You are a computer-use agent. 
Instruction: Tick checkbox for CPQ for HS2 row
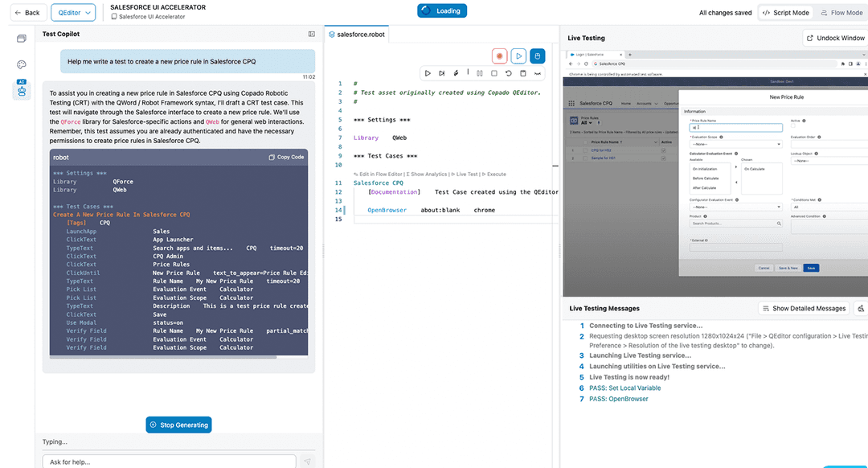585,150
